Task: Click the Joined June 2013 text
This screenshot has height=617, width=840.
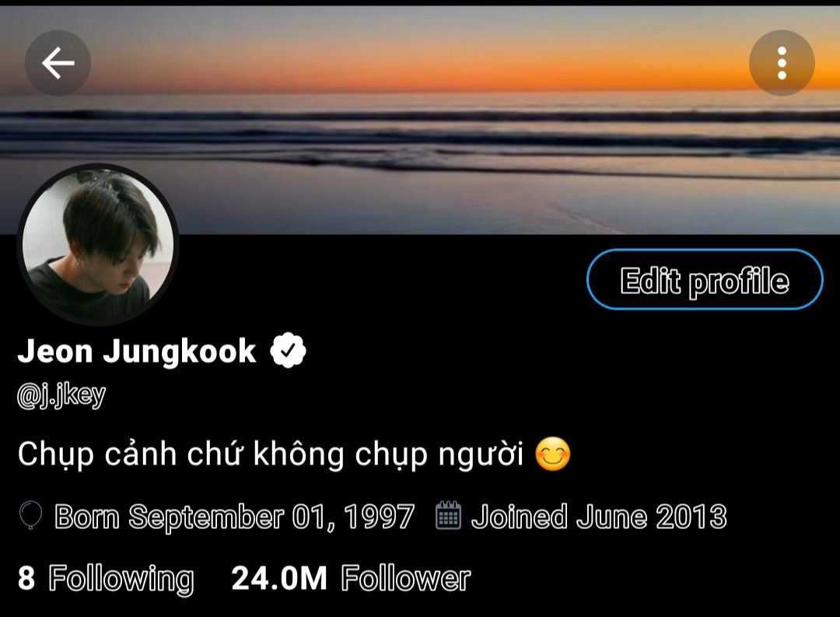Action: [599, 516]
